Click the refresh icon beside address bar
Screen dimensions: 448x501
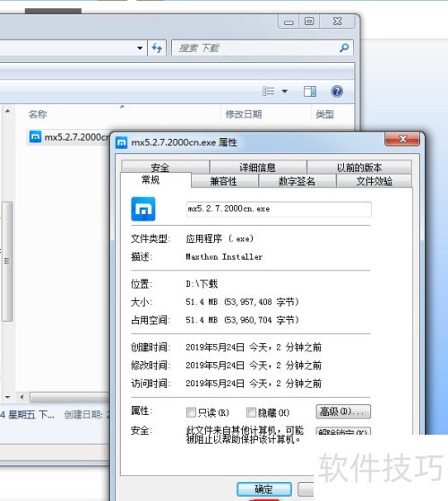[157, 48]
